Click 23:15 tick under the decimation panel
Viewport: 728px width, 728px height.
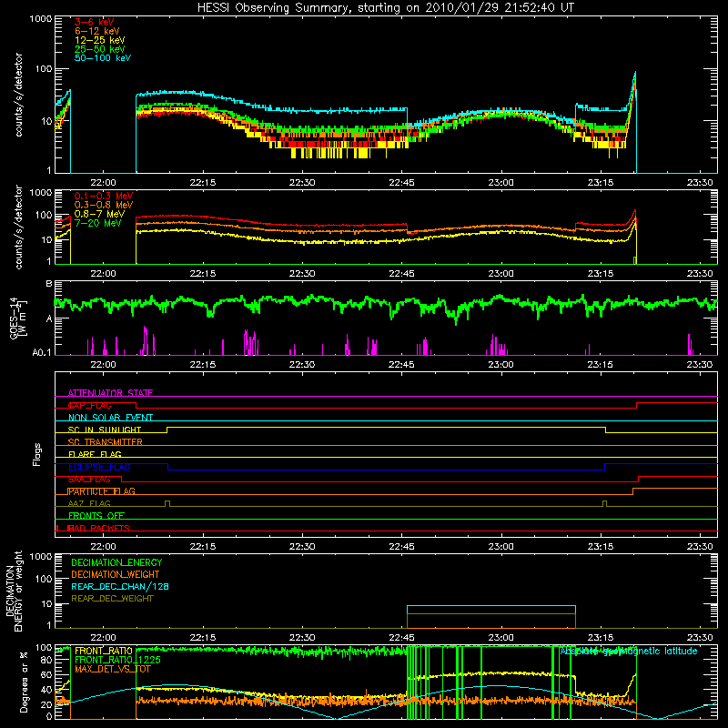click(601, 638)
